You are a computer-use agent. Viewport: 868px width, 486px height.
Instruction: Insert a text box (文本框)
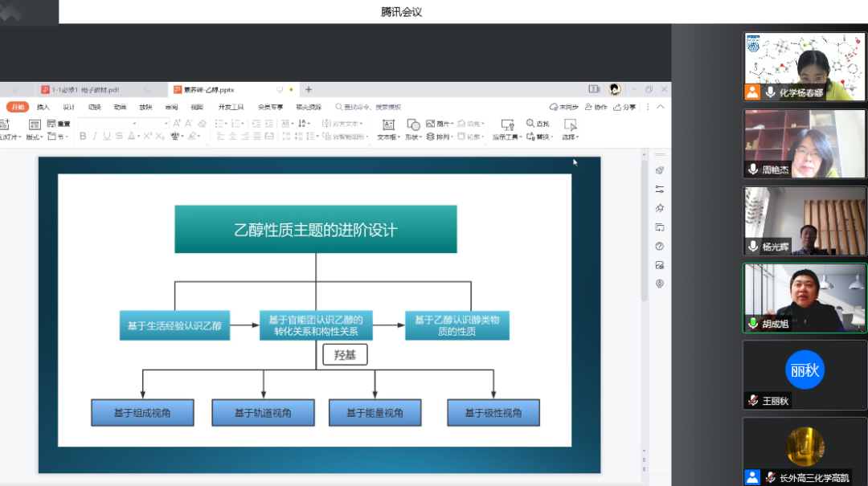pyautogui.click(x=388, y=129)
